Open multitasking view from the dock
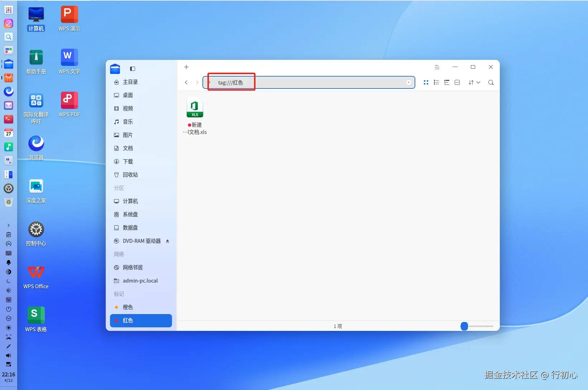 click(x=9, y=50)
